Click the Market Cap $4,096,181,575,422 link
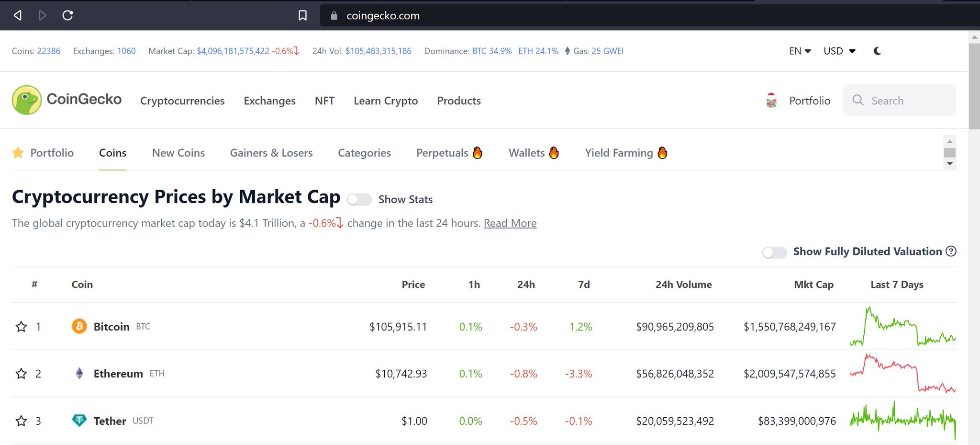The height and width of the screenshot is (445, 980). 233,51
